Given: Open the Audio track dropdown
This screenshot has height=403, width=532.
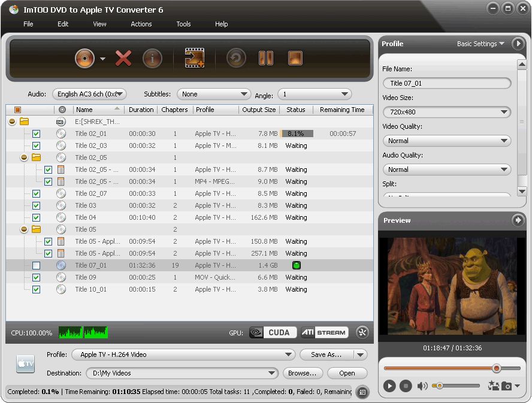Looking at the screenshot, I should [x=90, y=94].
